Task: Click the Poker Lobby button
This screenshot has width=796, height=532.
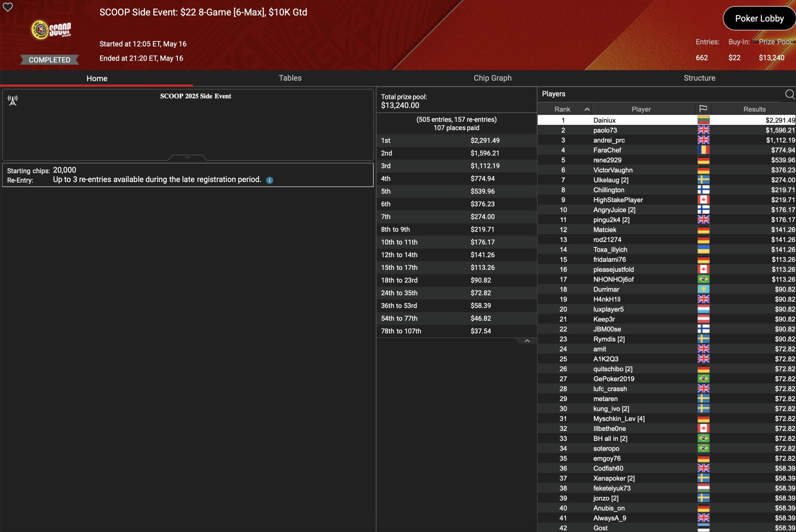Action: tap(759, 18)
